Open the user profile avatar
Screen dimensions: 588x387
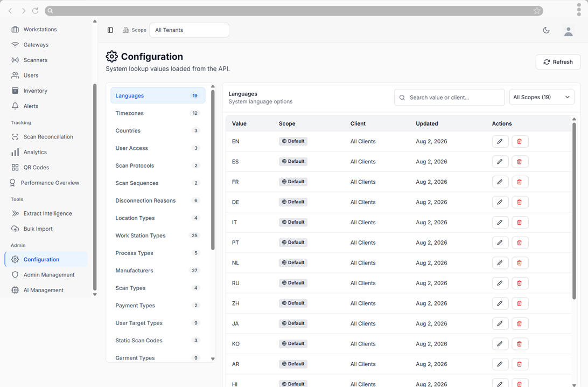pos(569,31)
